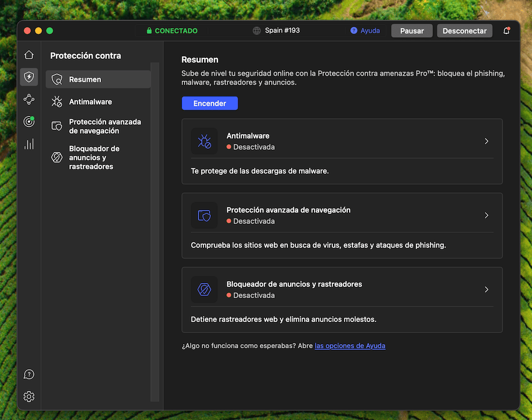Click the Spain #193 server label

[282, 31]
